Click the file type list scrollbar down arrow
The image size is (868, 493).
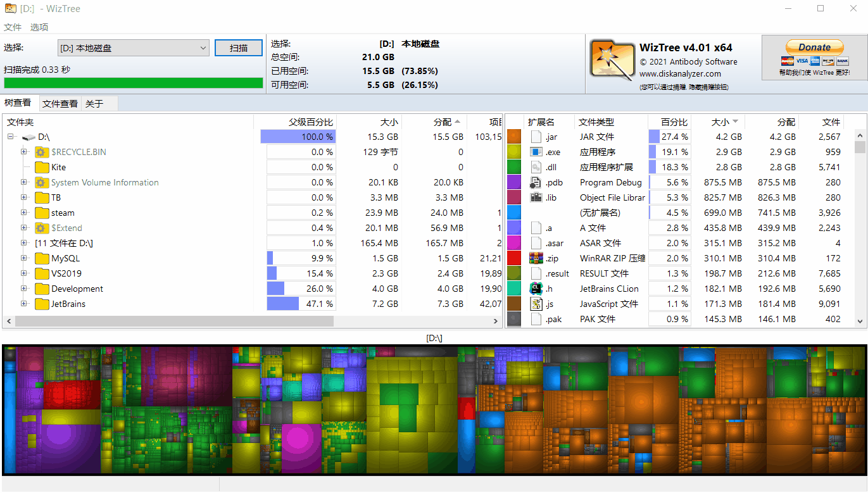860,321
